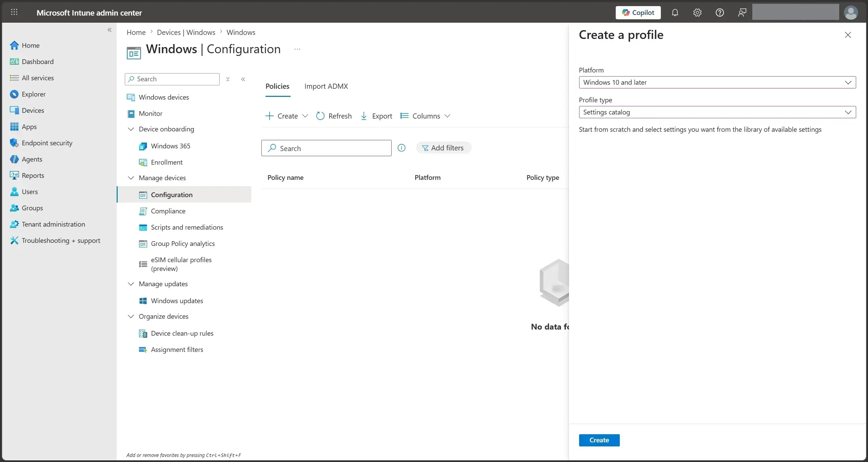The height and width of the screenshot is (462, 868).
Task: Collapse the Device onboarding section
Action: tap(131, 129)
